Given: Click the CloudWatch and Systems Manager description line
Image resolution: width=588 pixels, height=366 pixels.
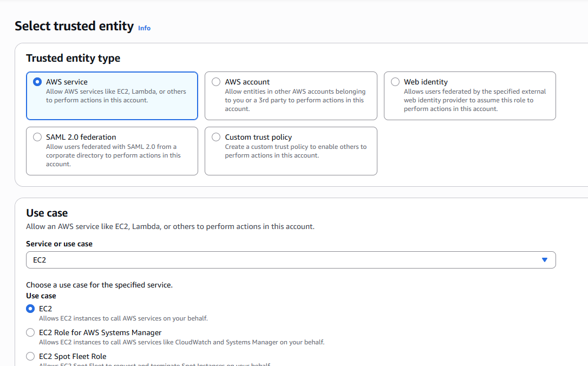Looking at the screenshot, I should [x=181, y=342].
